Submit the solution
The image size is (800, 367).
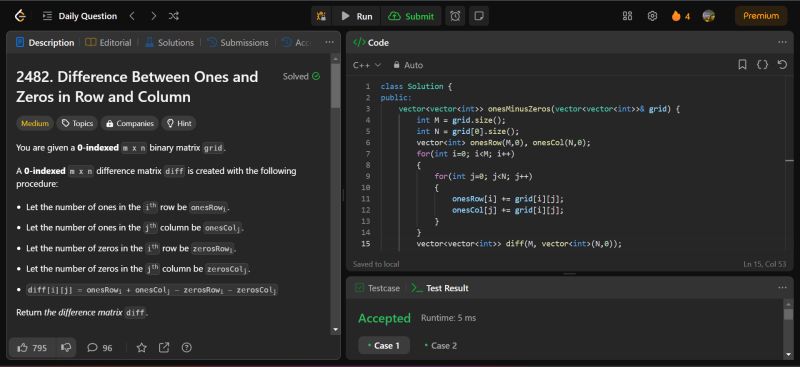pyautogui.click(x=411, y=16)
